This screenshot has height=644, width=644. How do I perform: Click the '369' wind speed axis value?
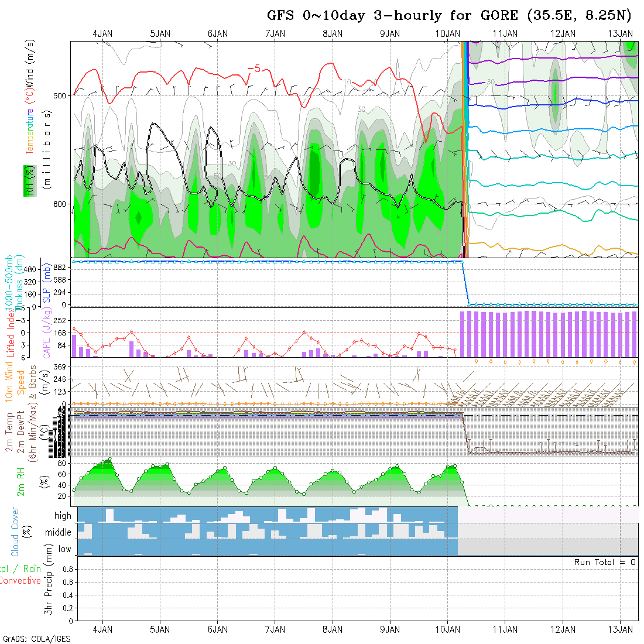point(60,366)
